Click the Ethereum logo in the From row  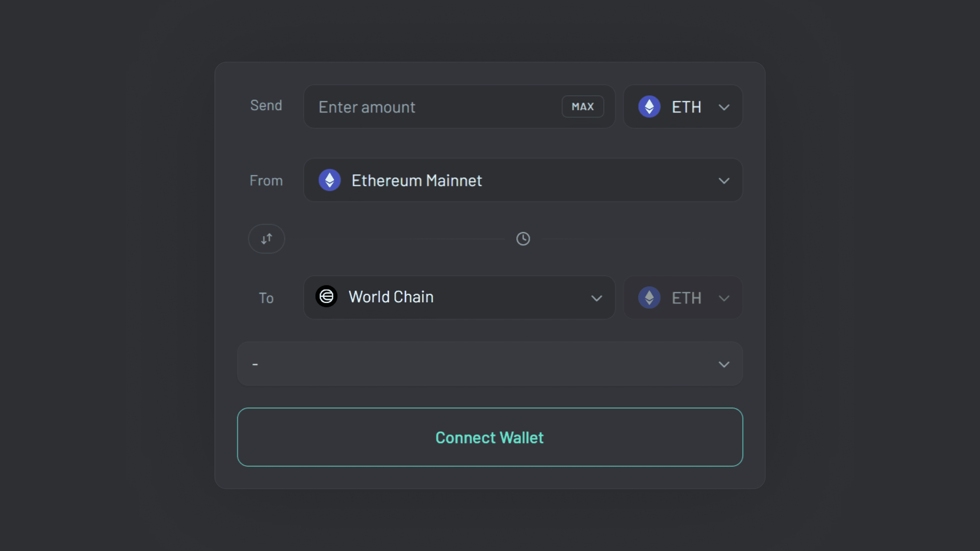[329, 180]
